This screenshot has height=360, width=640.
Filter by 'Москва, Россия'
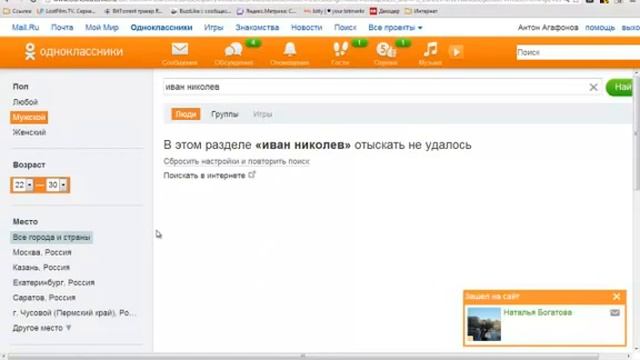pyautogui.click(x=42, y=252)
